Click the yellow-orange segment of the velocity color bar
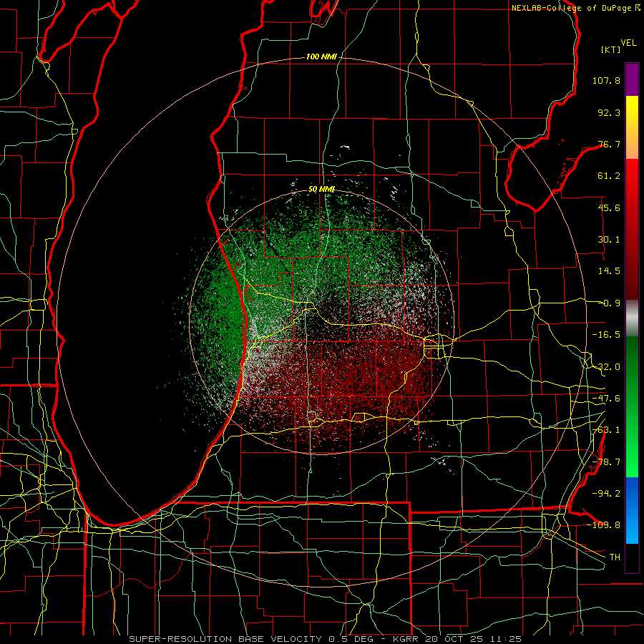 point(632,127)
